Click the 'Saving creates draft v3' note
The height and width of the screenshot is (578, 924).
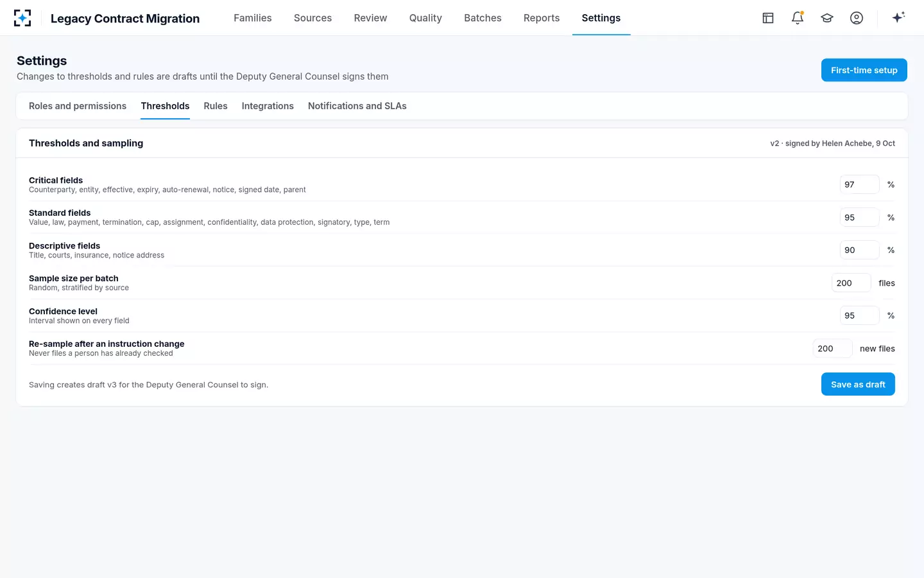click(148, 385)
